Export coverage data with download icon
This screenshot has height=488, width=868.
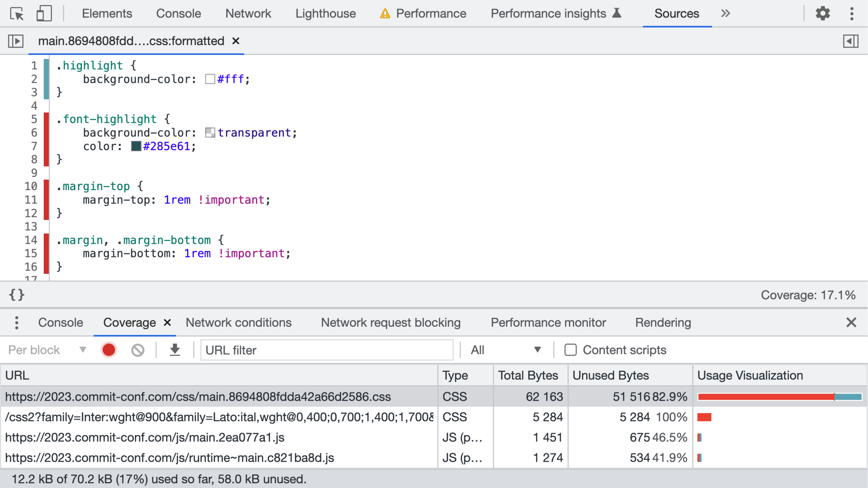point(175,350)
